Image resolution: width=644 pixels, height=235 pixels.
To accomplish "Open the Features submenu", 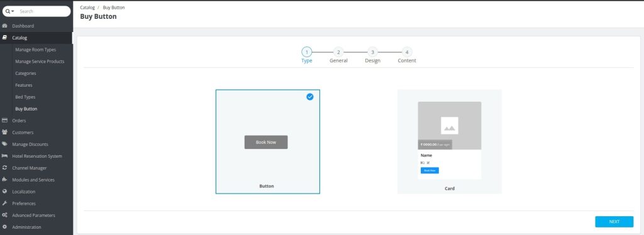I will [24, 85].
